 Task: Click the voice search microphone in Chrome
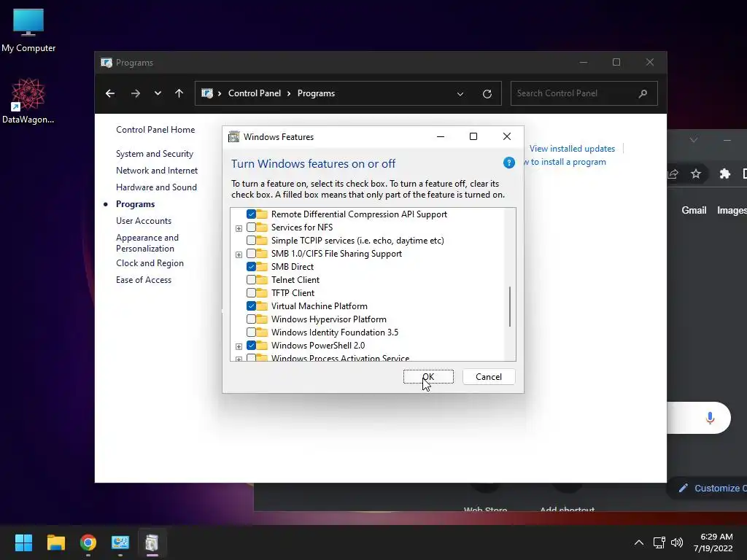coord(710,418)
